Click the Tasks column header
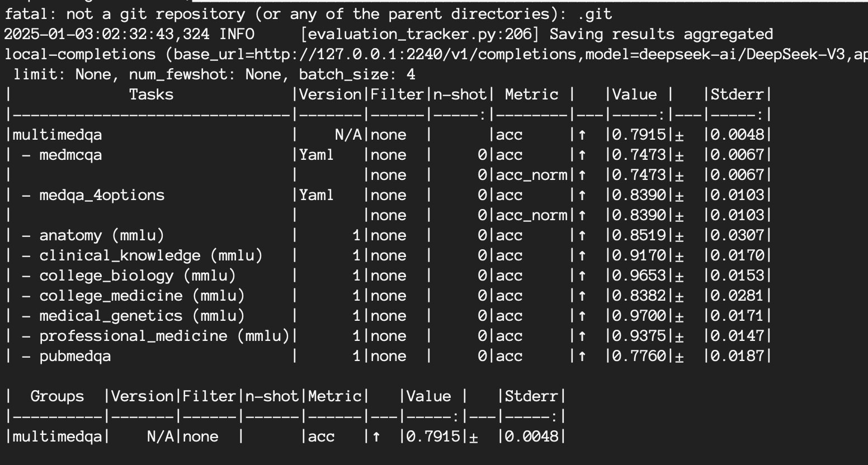Viewport: 868px width, 465px height. 151,94
